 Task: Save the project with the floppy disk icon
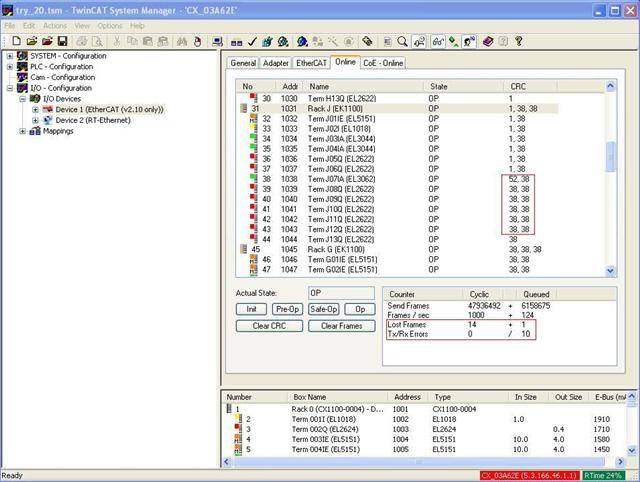[x=62, y=41]
